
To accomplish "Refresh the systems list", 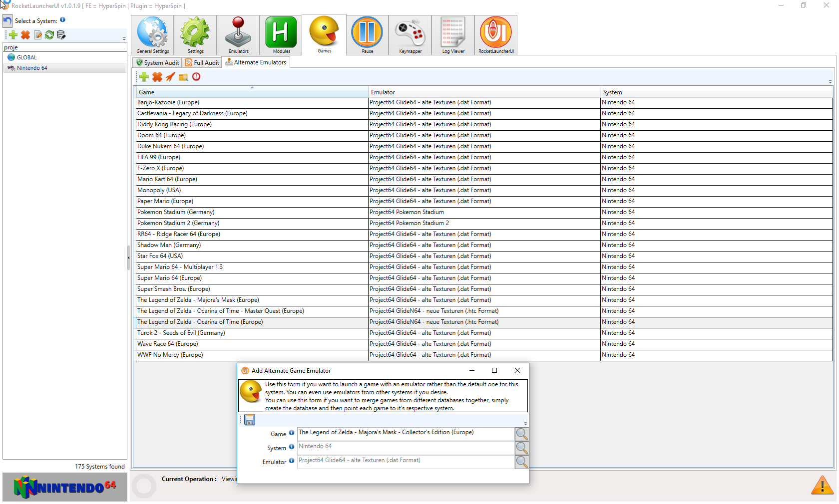I will point(49,35).
